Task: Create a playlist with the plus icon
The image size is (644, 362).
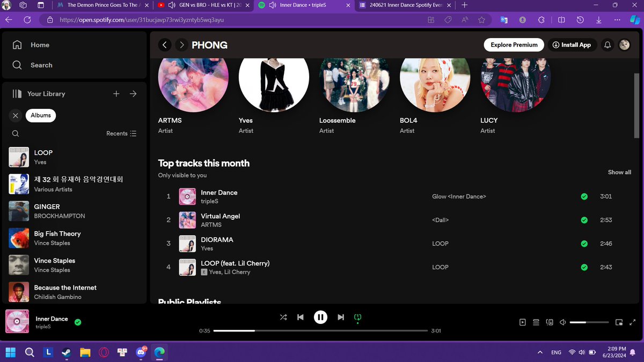Action: [116, 94]
